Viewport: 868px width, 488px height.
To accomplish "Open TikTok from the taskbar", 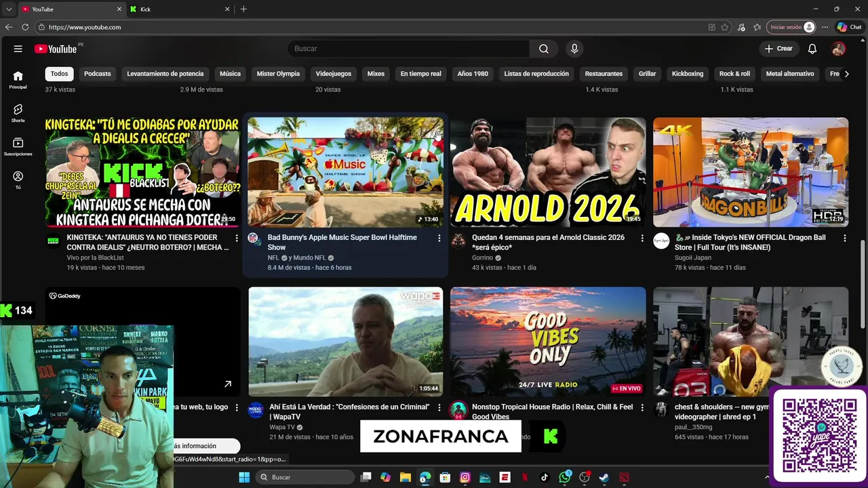I will pos(545,477).
